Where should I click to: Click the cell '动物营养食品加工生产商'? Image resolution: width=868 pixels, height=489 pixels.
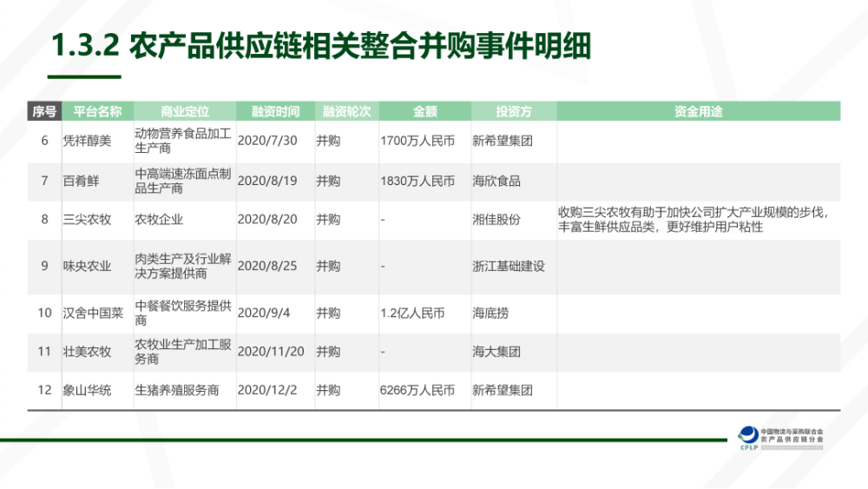[x=183, y=141]
